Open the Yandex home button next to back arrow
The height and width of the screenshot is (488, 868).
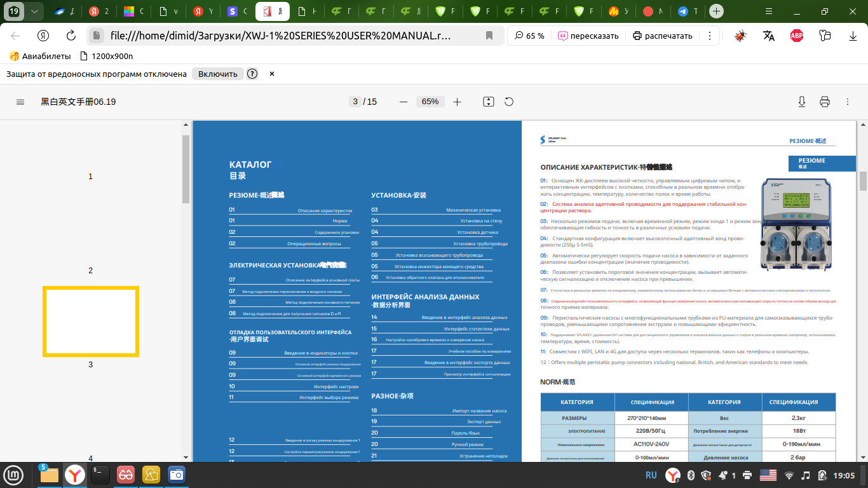pyautogui.click(x=43, y=36)
